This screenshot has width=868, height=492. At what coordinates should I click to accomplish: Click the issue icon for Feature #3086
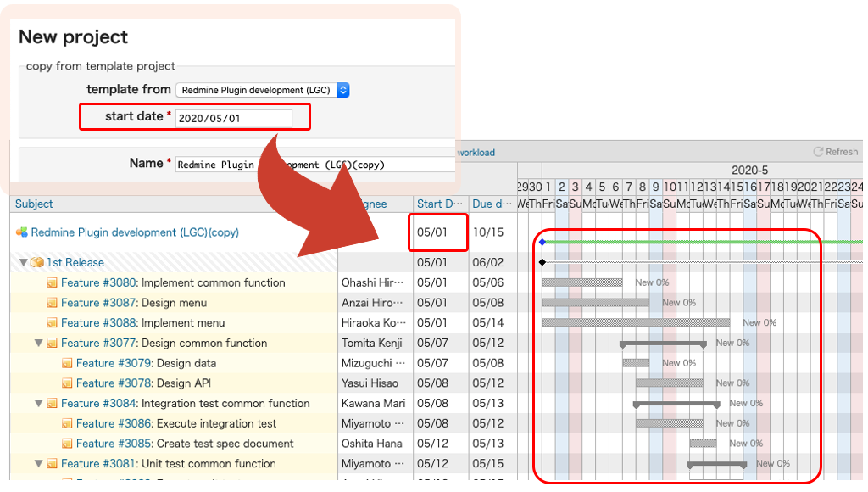pos(67,423)
